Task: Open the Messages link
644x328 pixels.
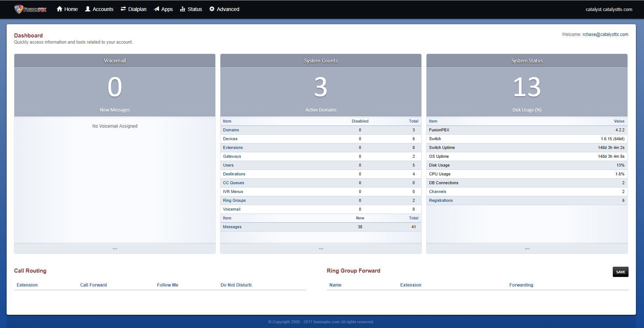Action: (232, 227)
